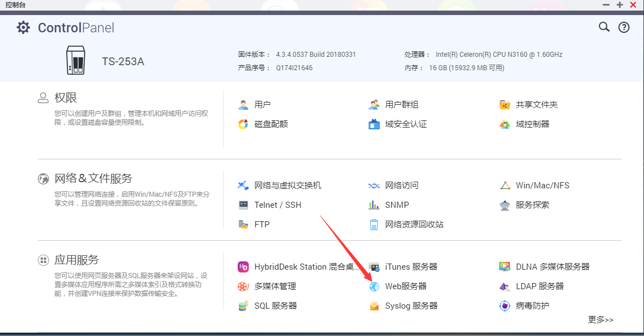Click the TS-253A model name text

point(123,62)
